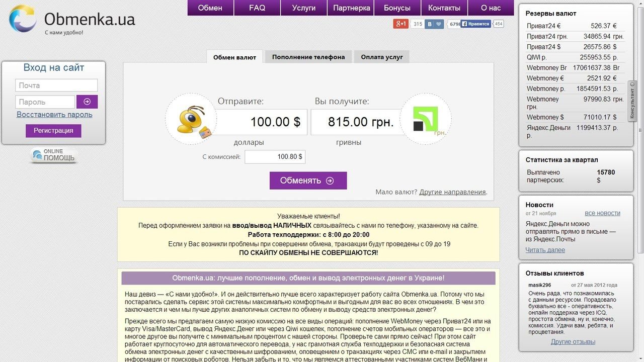Submit login with the arrow button
This screenshot has height=362, width=644.
pos(87,102)
